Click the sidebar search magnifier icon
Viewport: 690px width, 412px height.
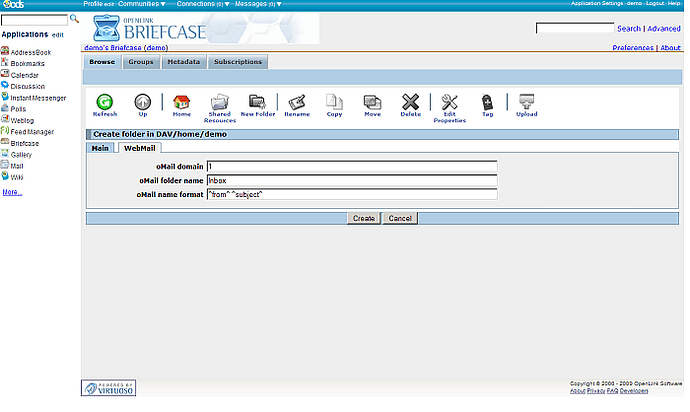click(74, 18)
